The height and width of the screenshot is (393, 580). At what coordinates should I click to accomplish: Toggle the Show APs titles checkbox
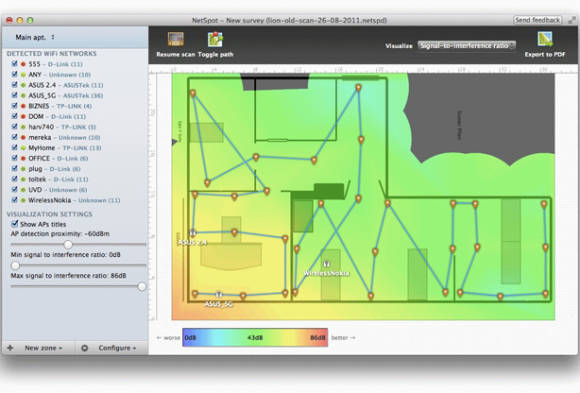pyautogui.click(x=14, y=224)
